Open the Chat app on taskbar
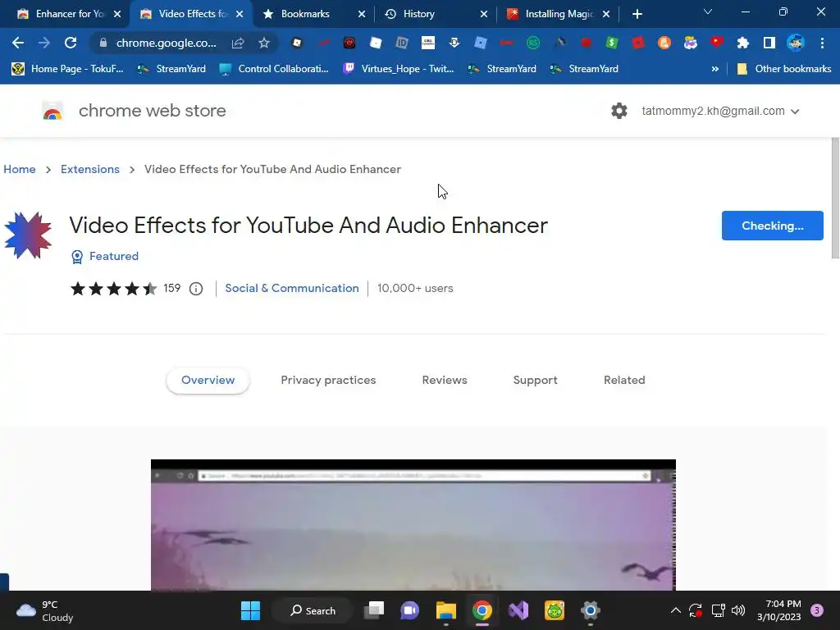840x630 pixels. pos(410,610)
